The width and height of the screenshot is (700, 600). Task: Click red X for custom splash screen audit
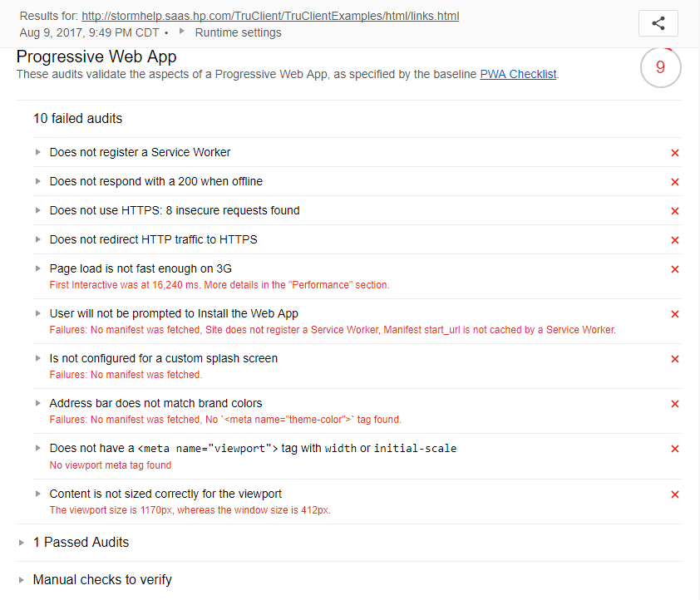(674, 359)
